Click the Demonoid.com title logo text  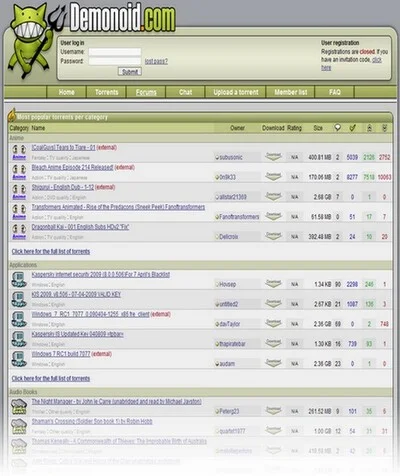coord(123,17)
